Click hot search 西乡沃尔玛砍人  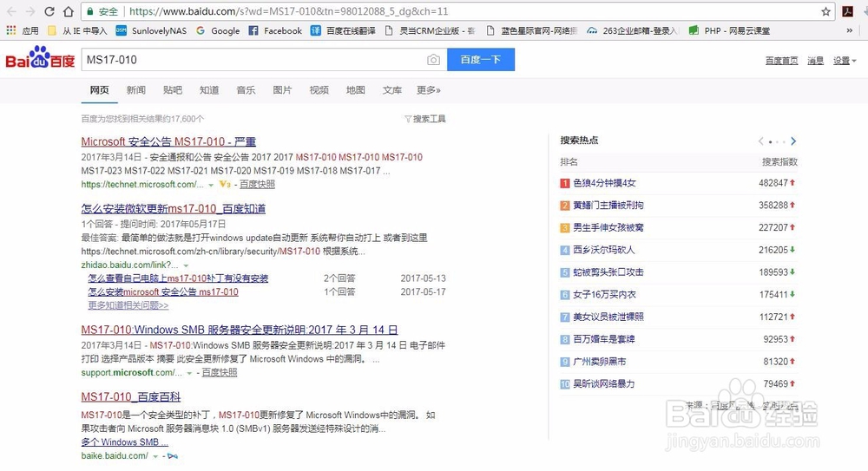click(x=604, y=250)
